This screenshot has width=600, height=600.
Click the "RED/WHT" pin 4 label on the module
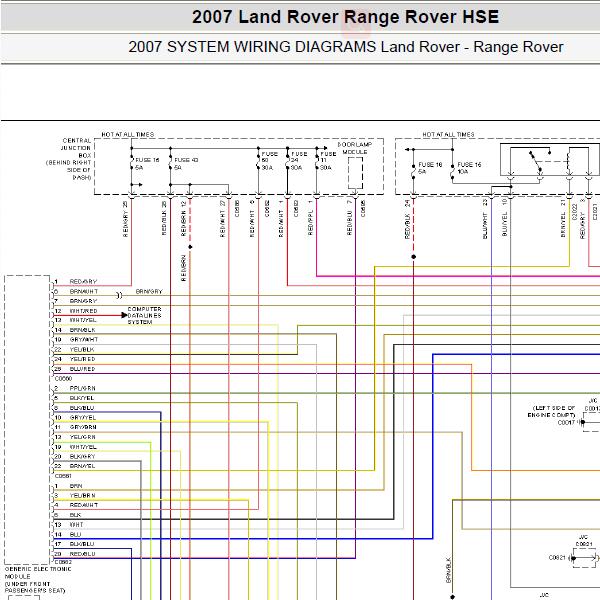(84, 505)
